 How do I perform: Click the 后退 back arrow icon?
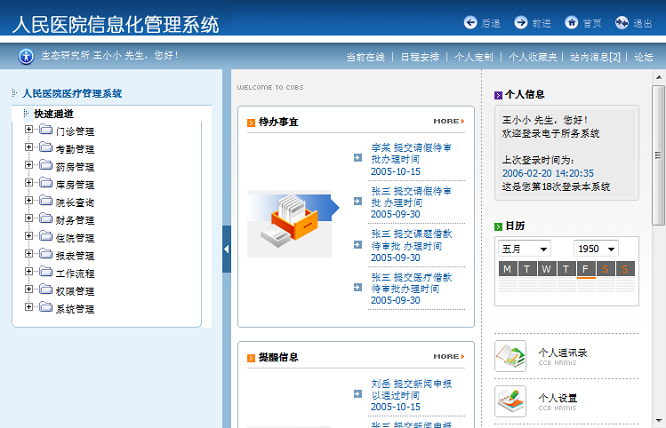[471, 22]
